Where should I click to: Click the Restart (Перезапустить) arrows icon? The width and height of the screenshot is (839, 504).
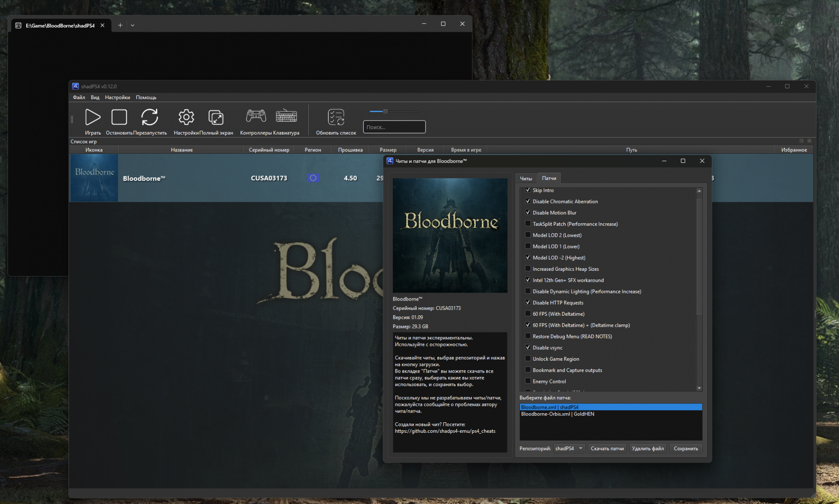pos(149,117)
